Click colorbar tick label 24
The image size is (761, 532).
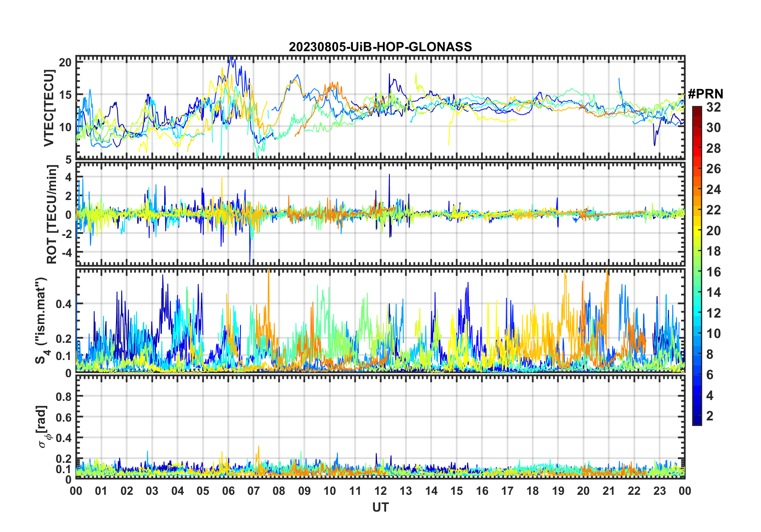point(713,189)
